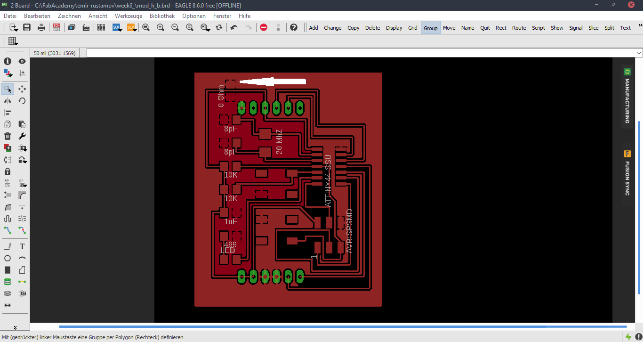
Task: Click the Delete text button
Action: (372, 28)
